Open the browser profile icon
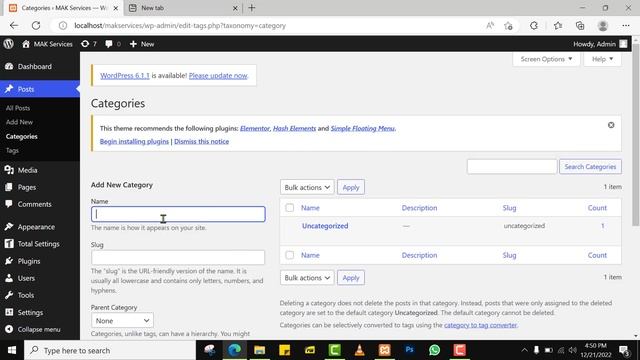Viewport: 640px width, 360px height. (x=602, y=25)
